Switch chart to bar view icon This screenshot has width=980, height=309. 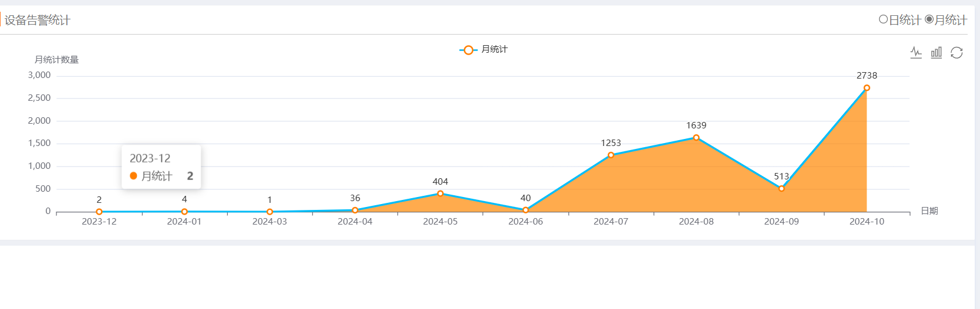coord(937,53)
